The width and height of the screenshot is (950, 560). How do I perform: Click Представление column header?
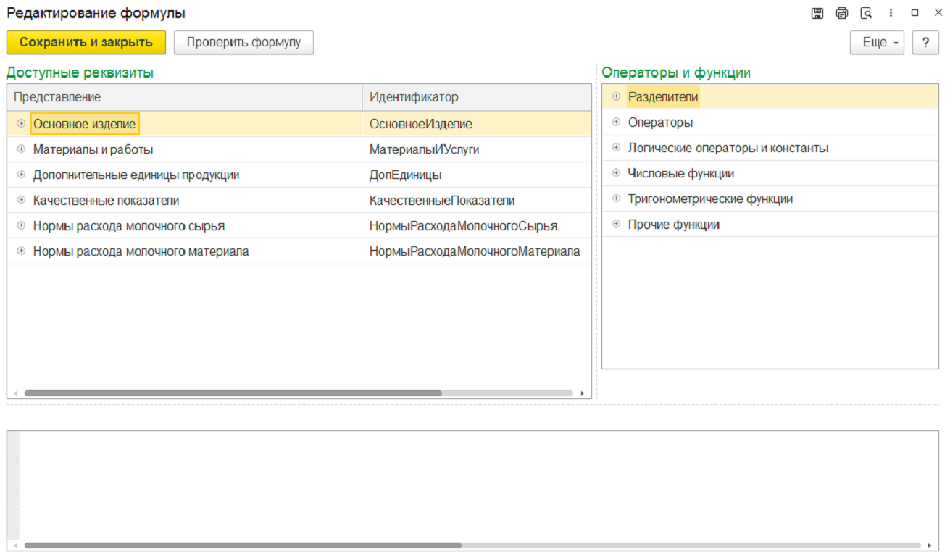185,97
